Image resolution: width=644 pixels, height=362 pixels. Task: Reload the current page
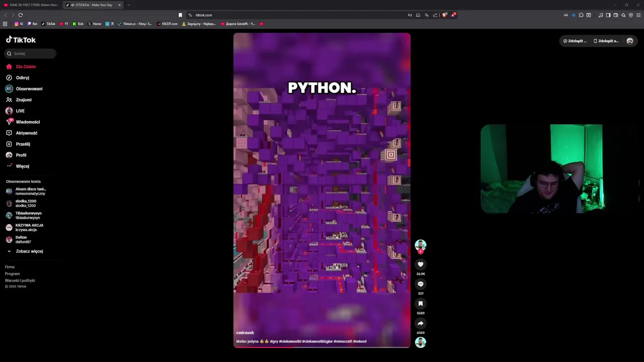pos(21,15)
